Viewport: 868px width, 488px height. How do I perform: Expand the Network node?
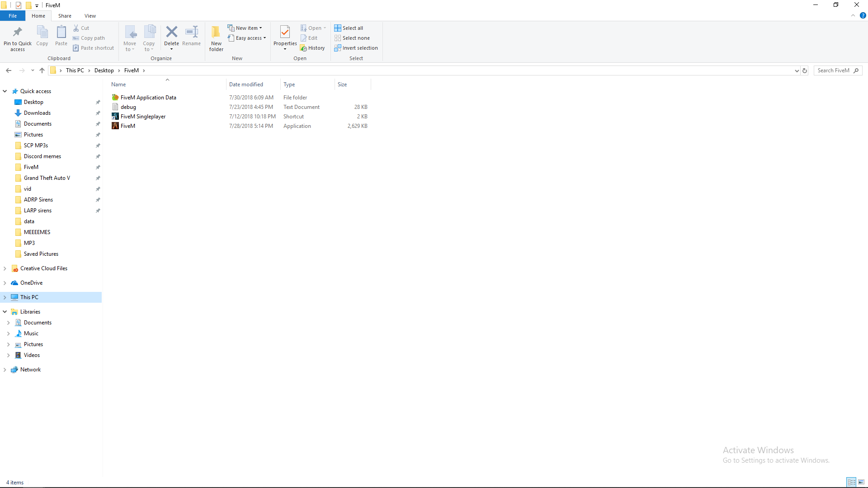(5, 370)
